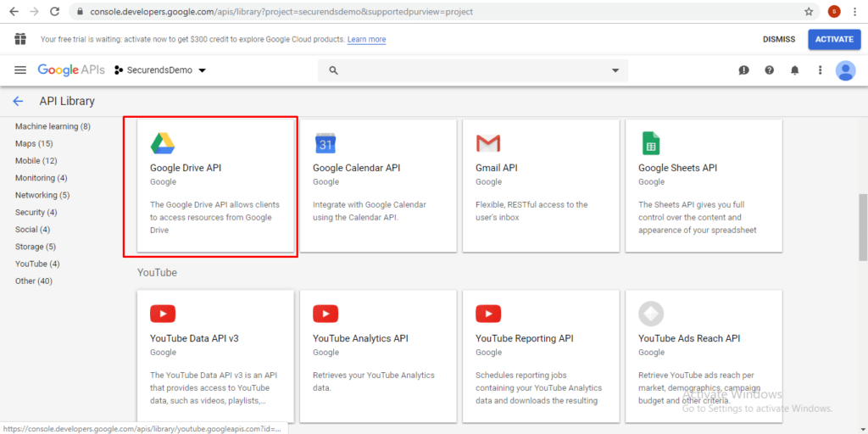Open the YouTube Reporting API title
This screenshot has width=868, height=434.
coord(524,338)
